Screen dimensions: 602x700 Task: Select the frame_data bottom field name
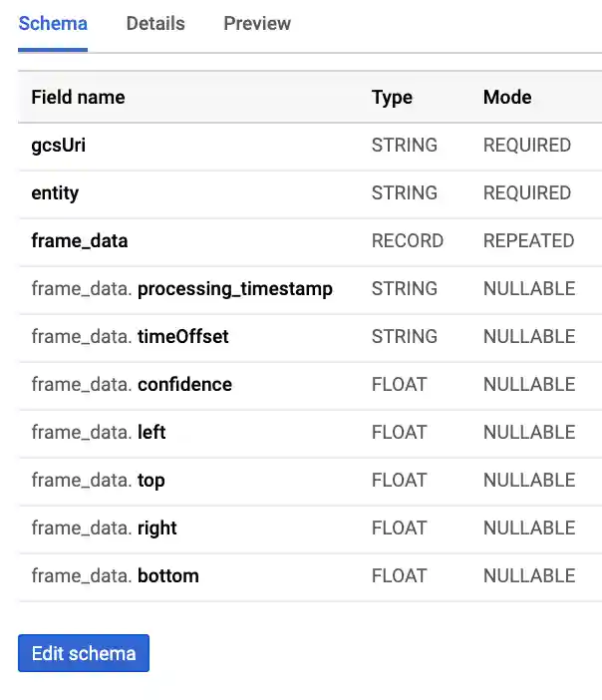click(x=168, y=576)
